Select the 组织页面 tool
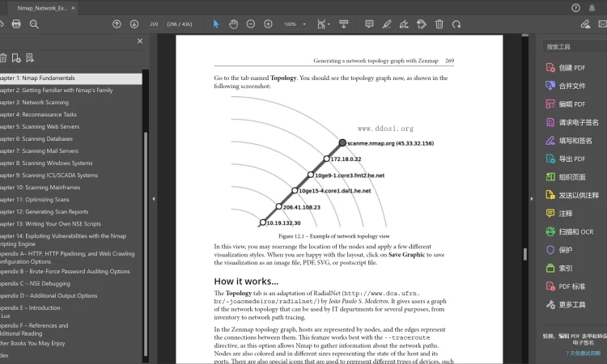Image resolution: width=607 pixels, height=364 pixels. click(566, 177)
